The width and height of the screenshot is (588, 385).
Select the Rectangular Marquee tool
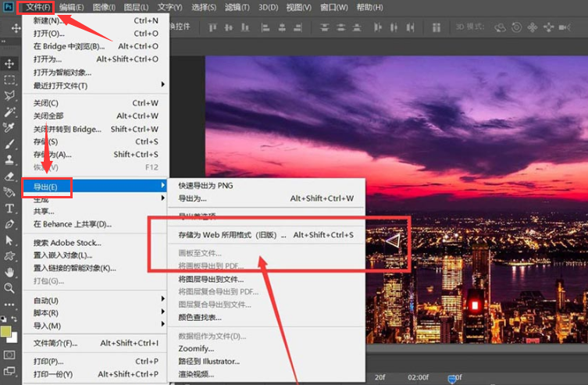tap(9, 80)
